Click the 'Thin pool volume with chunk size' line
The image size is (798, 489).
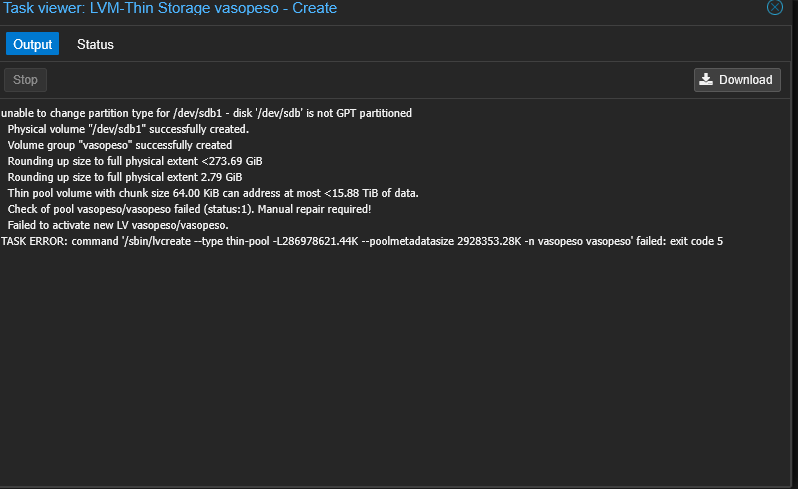pyautogui.click(x=213, y=193)
